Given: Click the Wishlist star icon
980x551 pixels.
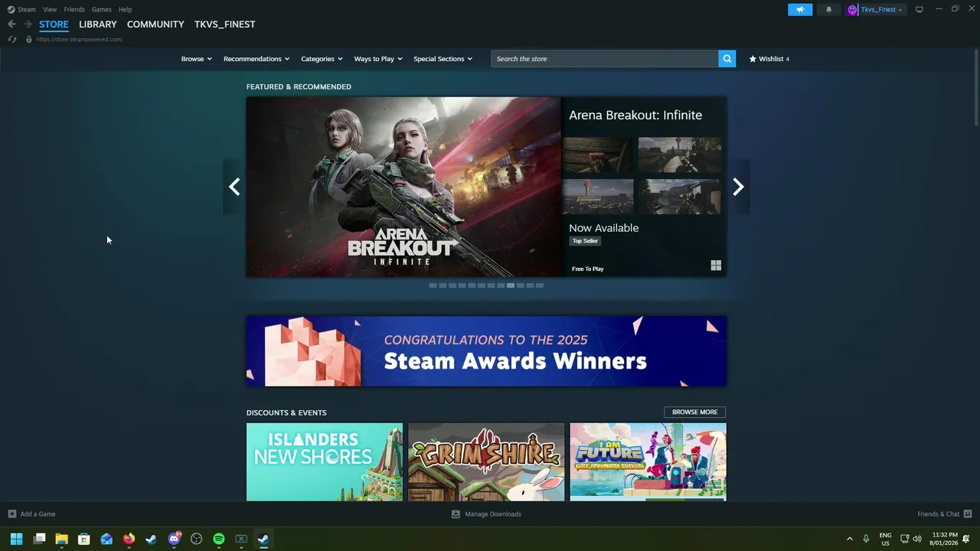Looking at the screenshot, I should (x=753, y=58).
